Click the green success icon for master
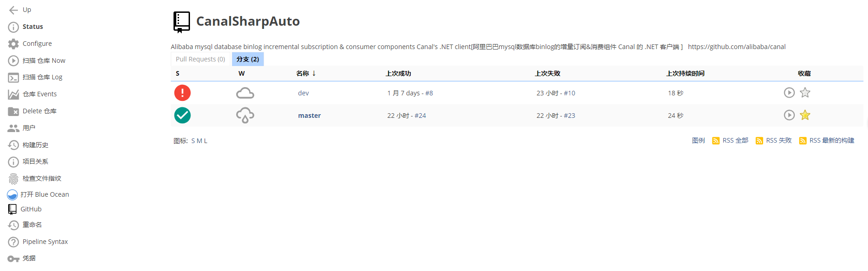This screenshot has width=868, height=271. click(x=182, y=115)
